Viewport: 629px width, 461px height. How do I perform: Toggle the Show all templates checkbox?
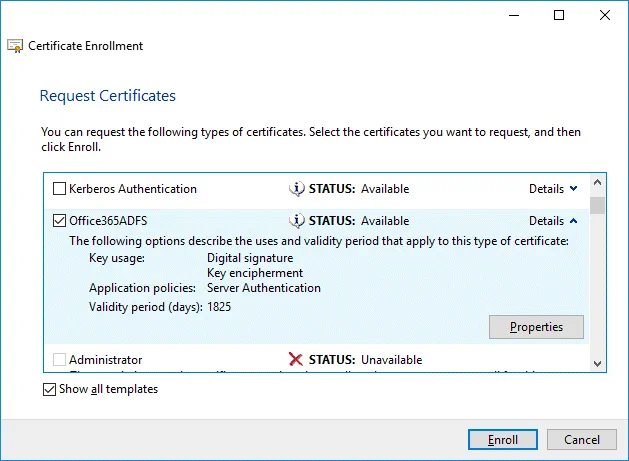click(x=50, y=389)
